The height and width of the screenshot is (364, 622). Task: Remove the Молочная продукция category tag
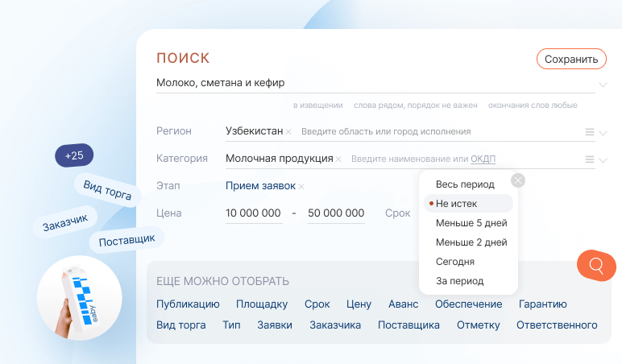click(338, 159)
